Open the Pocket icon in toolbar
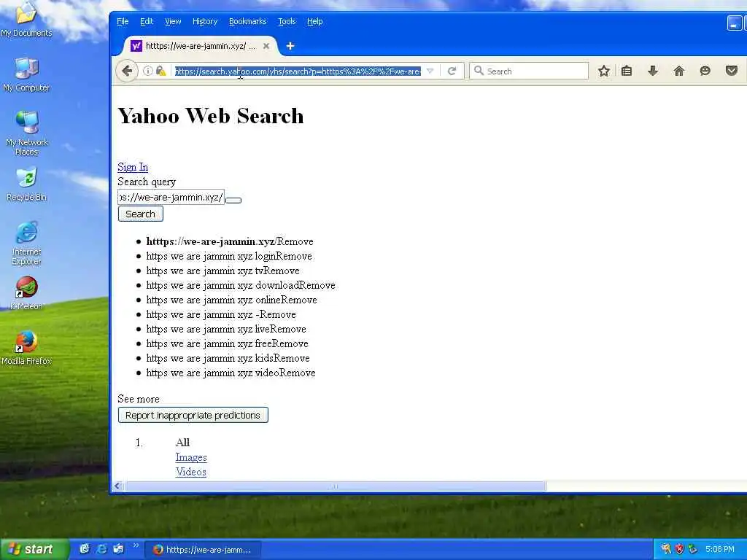This screenshot has height=560, width=747. coord(731,71)
